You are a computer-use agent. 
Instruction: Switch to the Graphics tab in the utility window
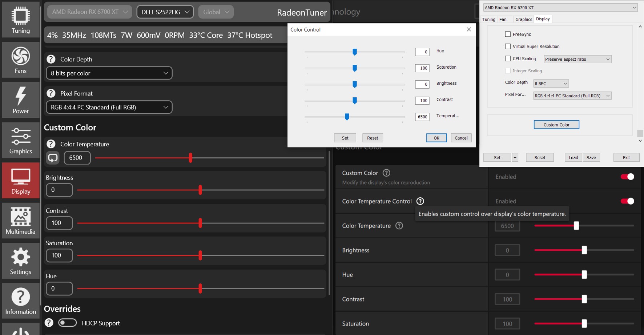pos(524,19)
